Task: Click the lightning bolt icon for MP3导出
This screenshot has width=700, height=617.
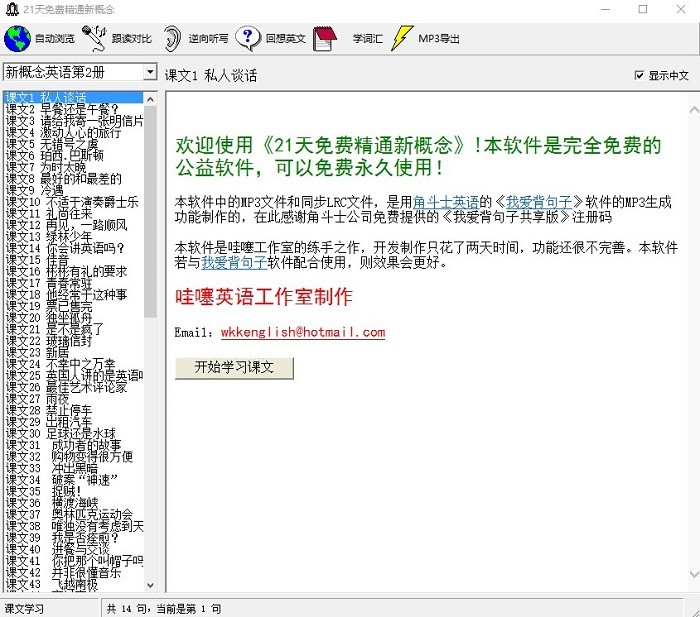Action: click(402, 39)
